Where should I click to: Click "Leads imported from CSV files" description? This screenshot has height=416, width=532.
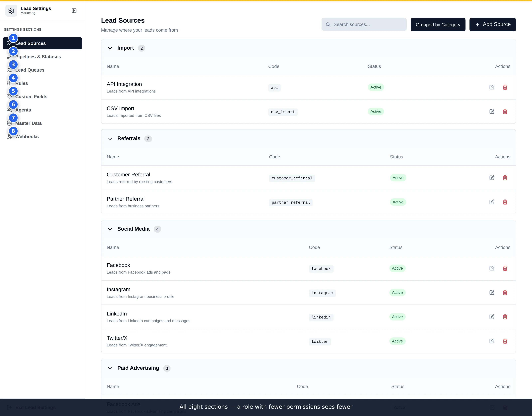tap(134, 116)
